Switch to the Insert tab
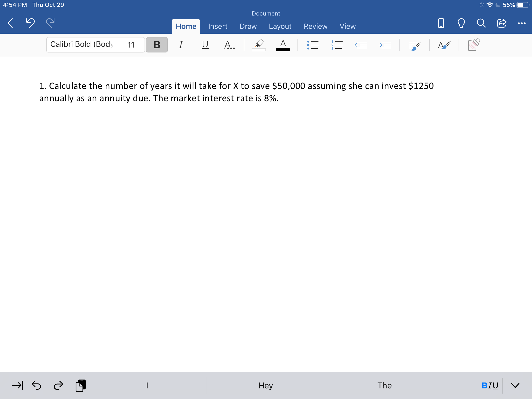 click(x=218, y=26)
